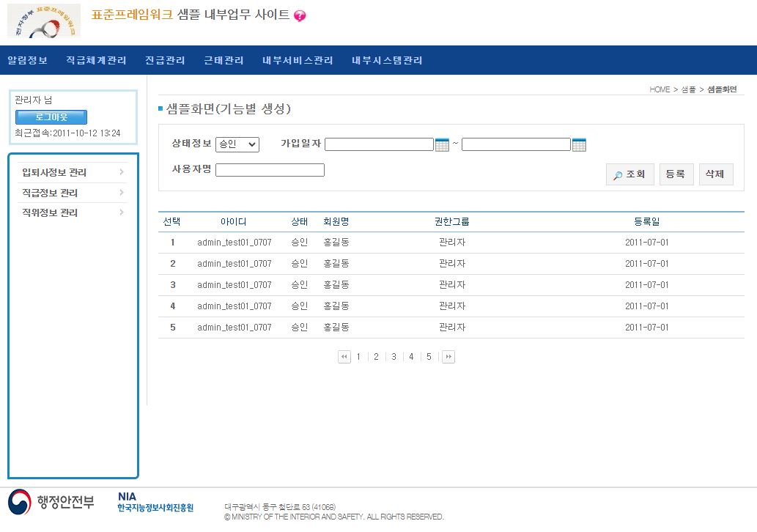Click the 조회 search button

coord(629,174)
